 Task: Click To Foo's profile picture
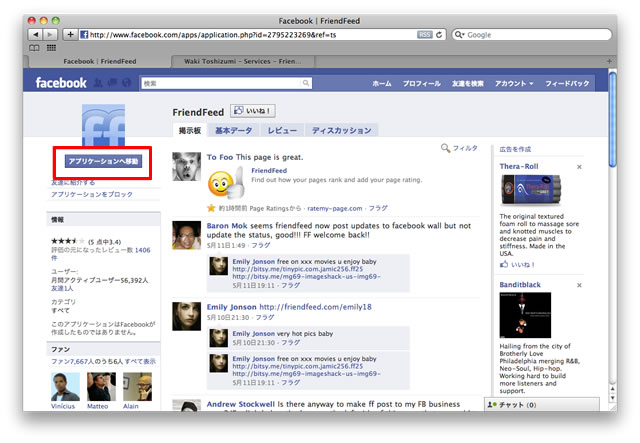coord(186,167)
